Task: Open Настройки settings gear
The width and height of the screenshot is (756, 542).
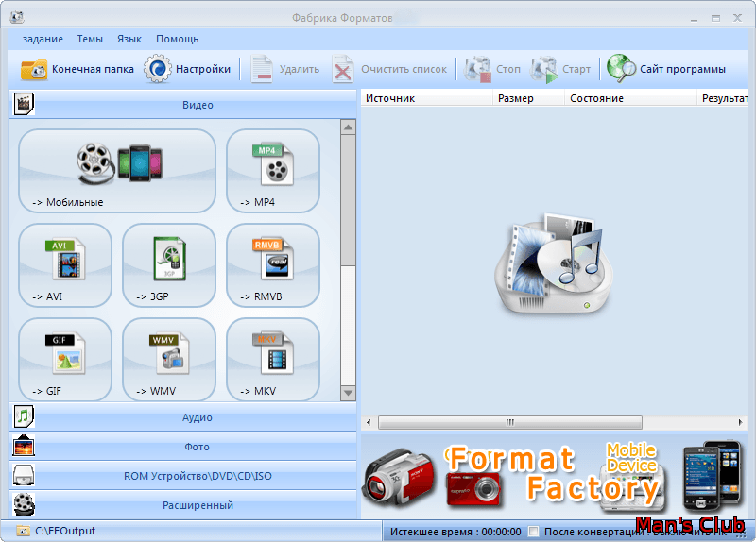Action: click(157, 69)
